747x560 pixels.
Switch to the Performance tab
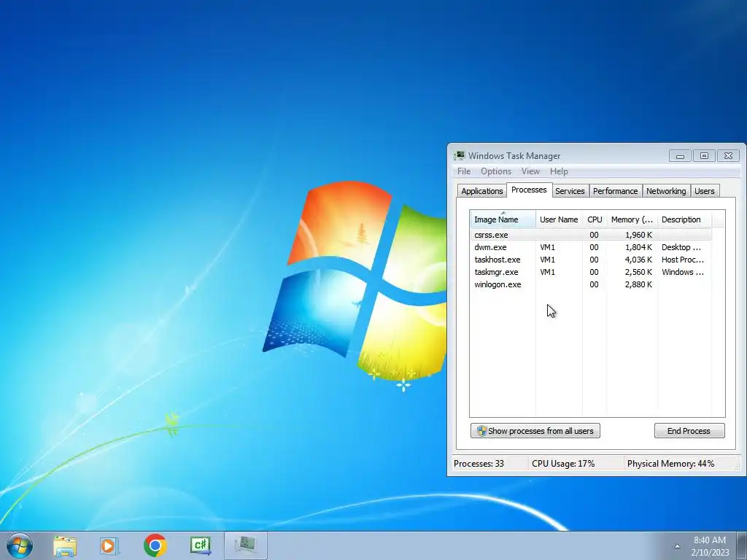[615, 191]
